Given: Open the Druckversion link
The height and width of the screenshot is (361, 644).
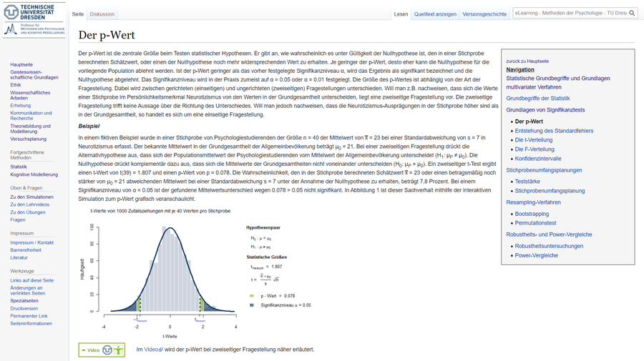Looking at the screenshot, I should click(24, 309).
